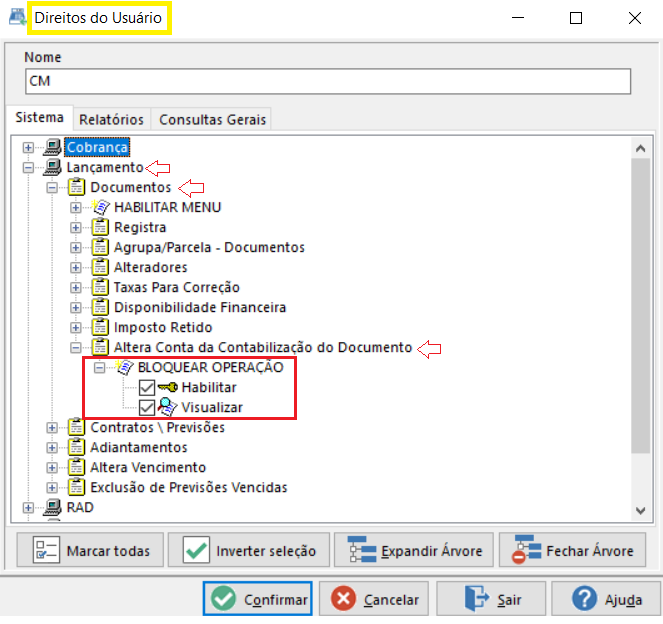663x624 pixels.
Task: Select the Adiantamentos tree label
Action: pyautogui.click(x=139, y=447)
